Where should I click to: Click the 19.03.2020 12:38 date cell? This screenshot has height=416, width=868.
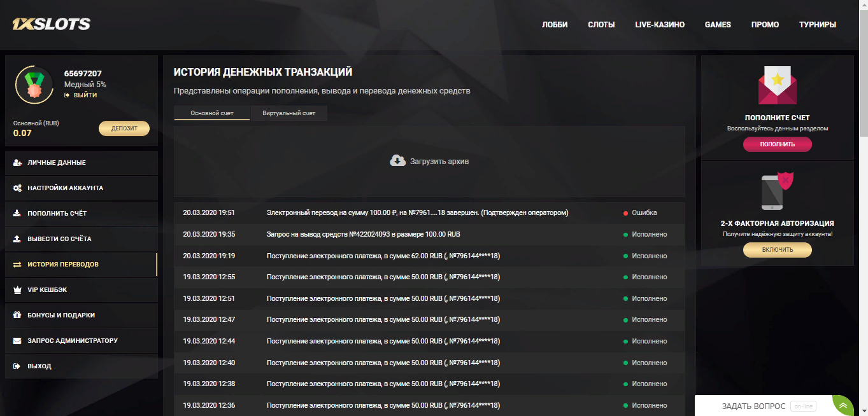(x=209, y=384)
